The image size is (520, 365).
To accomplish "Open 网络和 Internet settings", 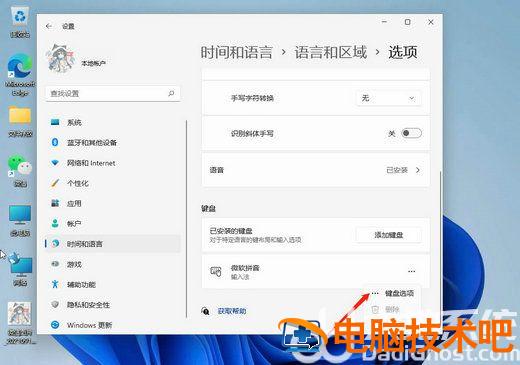I will (113, 163).
